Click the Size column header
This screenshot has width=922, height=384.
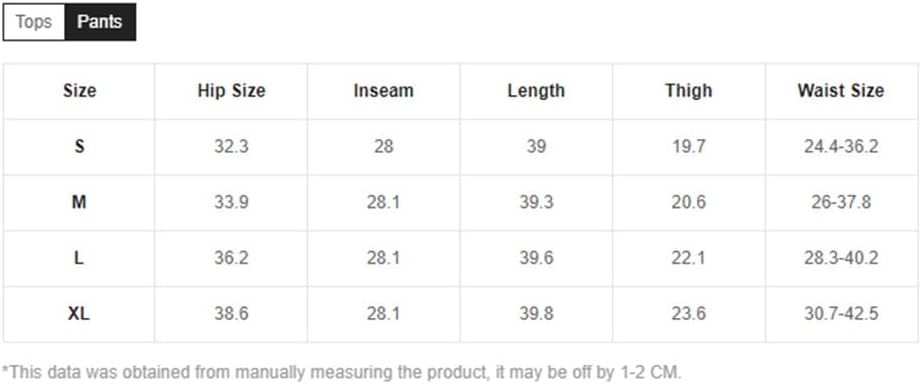[x=79, y=91]
